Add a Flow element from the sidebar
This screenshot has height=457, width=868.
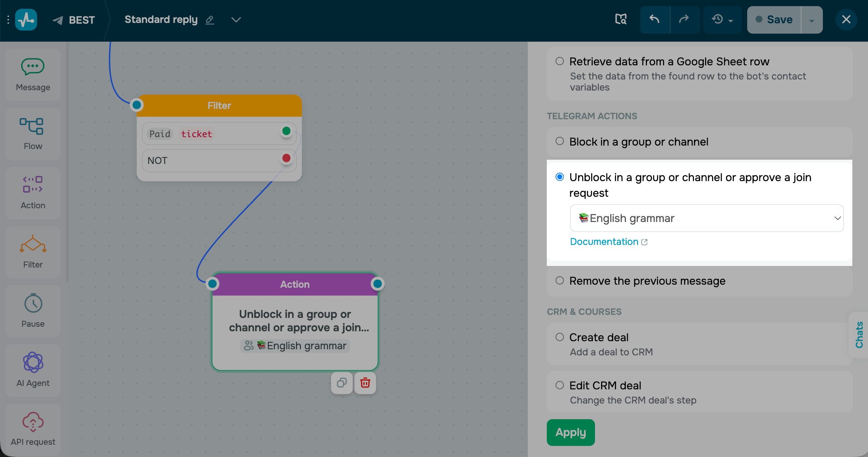[33, 134]
